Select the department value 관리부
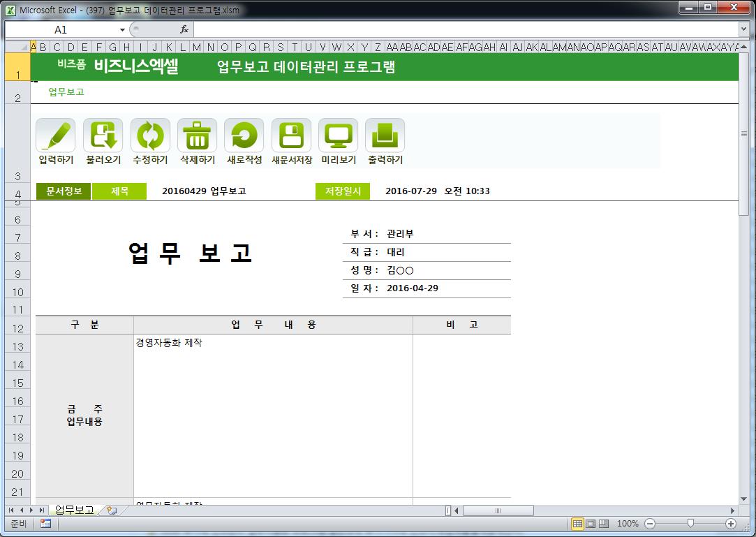 [x=400, y=234]
